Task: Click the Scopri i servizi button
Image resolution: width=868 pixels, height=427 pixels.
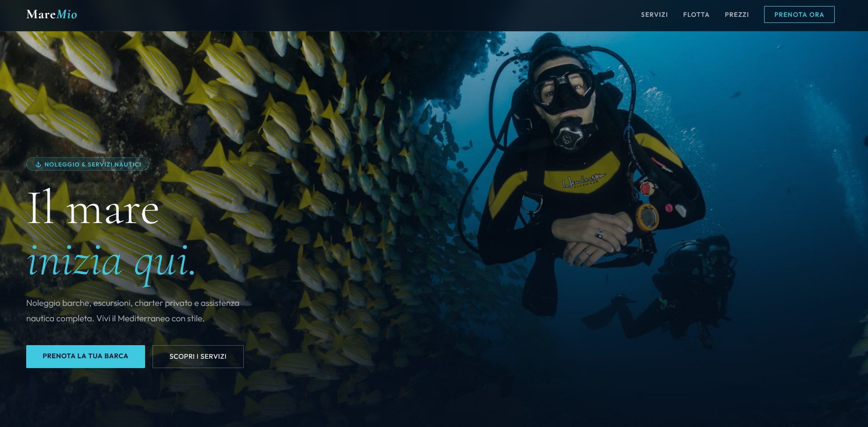Action: pyautogui.click(x=198, y=356)
